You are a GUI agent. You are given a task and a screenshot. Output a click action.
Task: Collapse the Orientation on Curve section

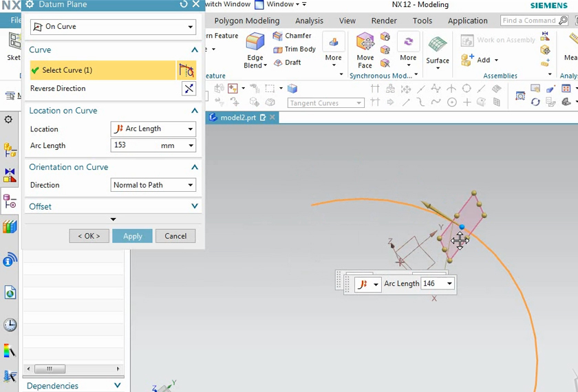point(195,167)
